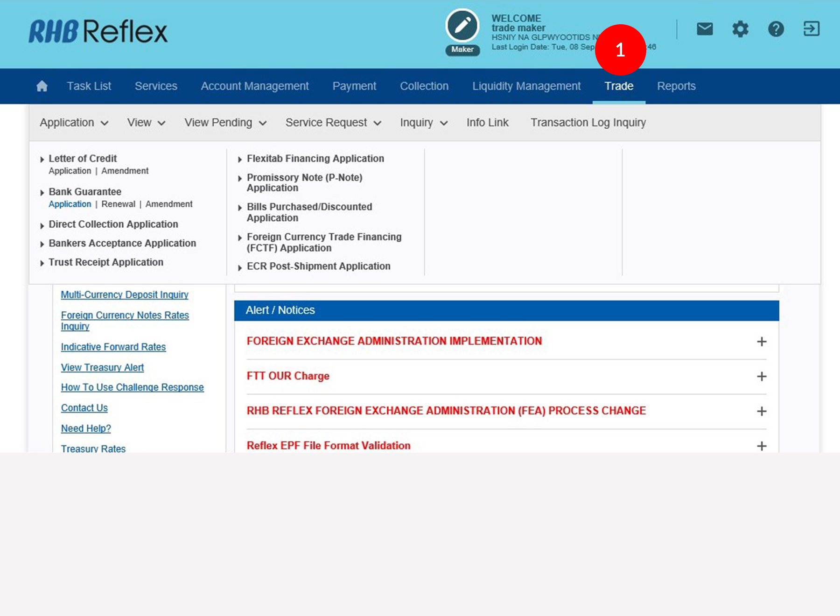Open the mail envelope inbox icon
The height and width of the screenshot is (616, 840).
pos(705,29)
